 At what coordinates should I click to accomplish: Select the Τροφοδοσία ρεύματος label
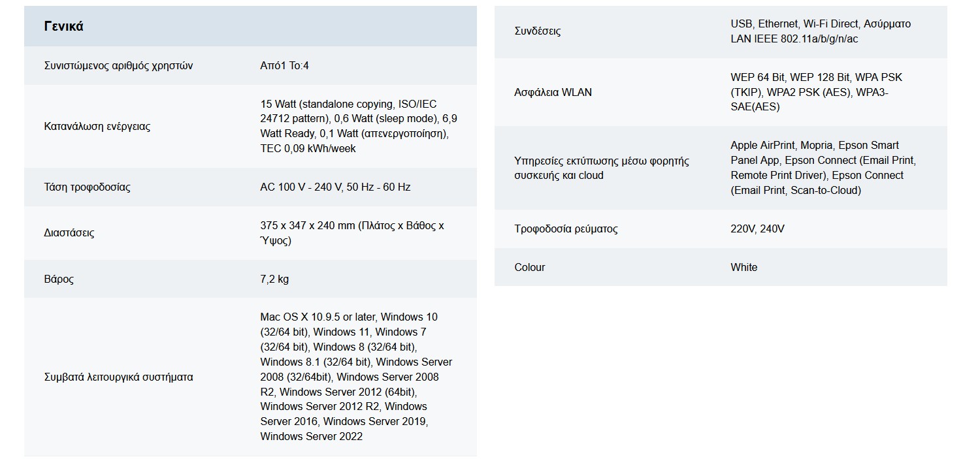pyautogui.click(x=566, y=229)
